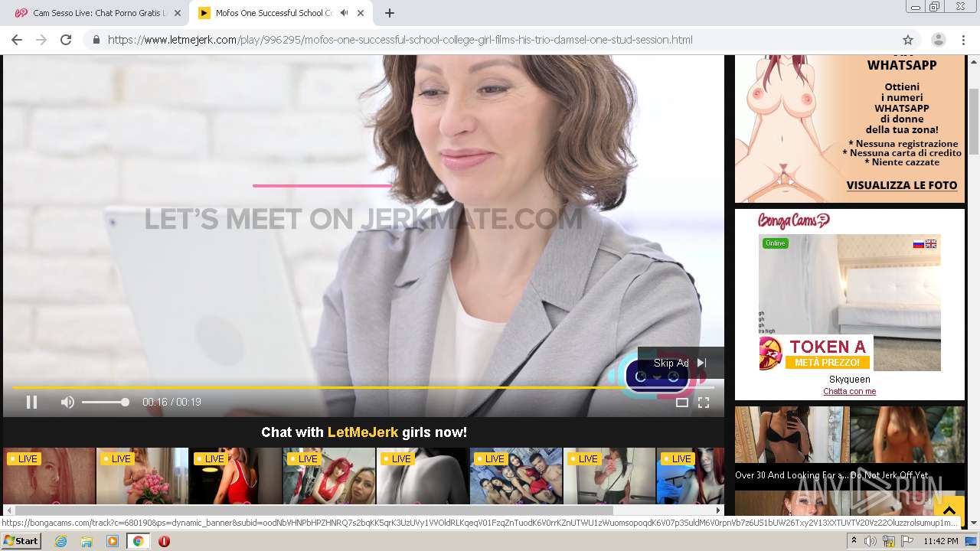Open the system tray volume icon
The height and width of the screenshot is (551, 980).
871,541
